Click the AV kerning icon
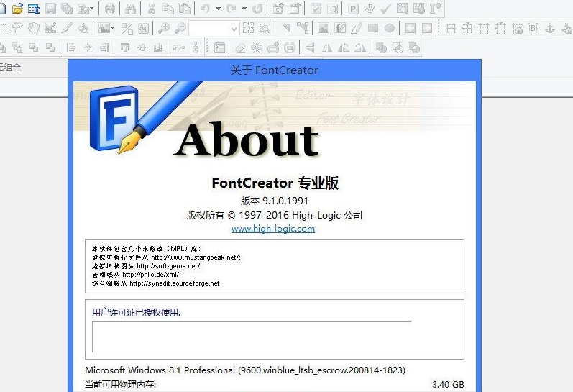 pyautogui.click(x=370, y=9)
